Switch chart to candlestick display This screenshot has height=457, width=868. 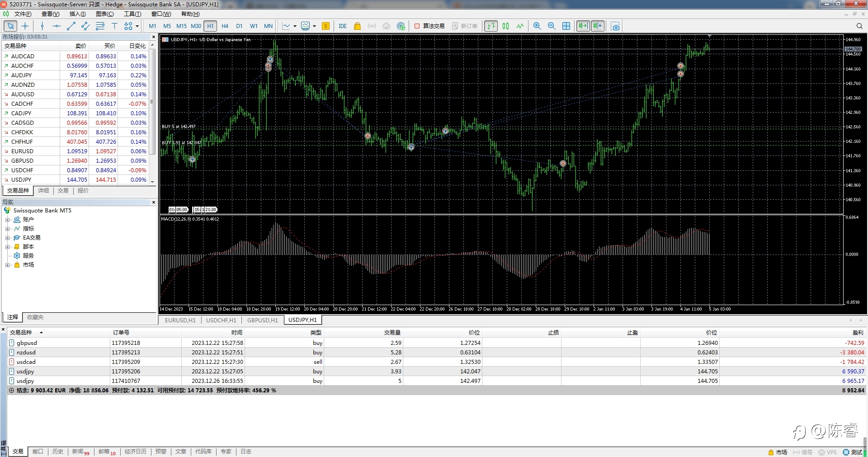[506, 26]
